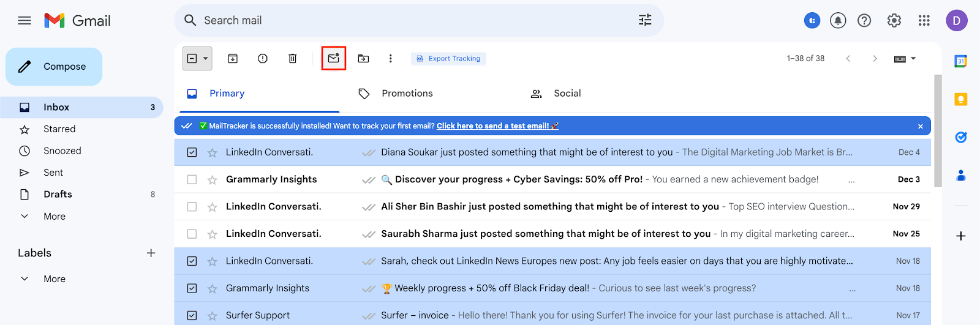
Task: Open the Google apps grid
Action: [x=924, y=21]
